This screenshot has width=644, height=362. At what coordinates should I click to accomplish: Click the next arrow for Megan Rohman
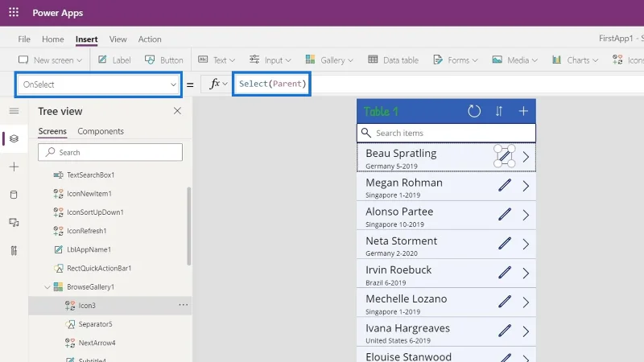526,186
